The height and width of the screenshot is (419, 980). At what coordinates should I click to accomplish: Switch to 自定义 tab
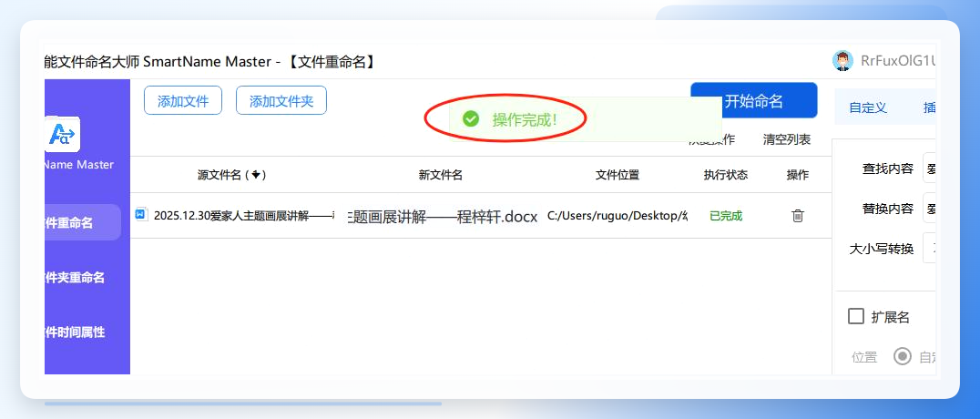[867, 107]
